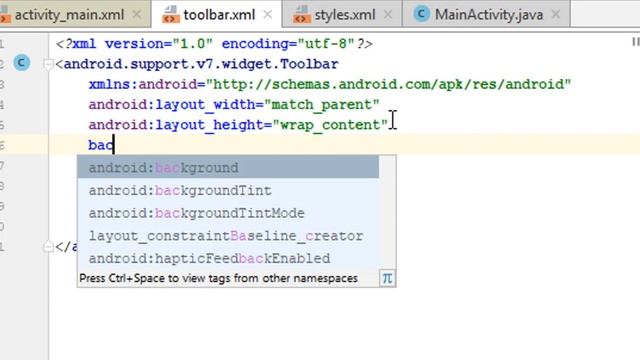Select android:hapticFeedbackEnabled suggestion
This screenshot has height=360, width=640.
click(x=228, y=258)
